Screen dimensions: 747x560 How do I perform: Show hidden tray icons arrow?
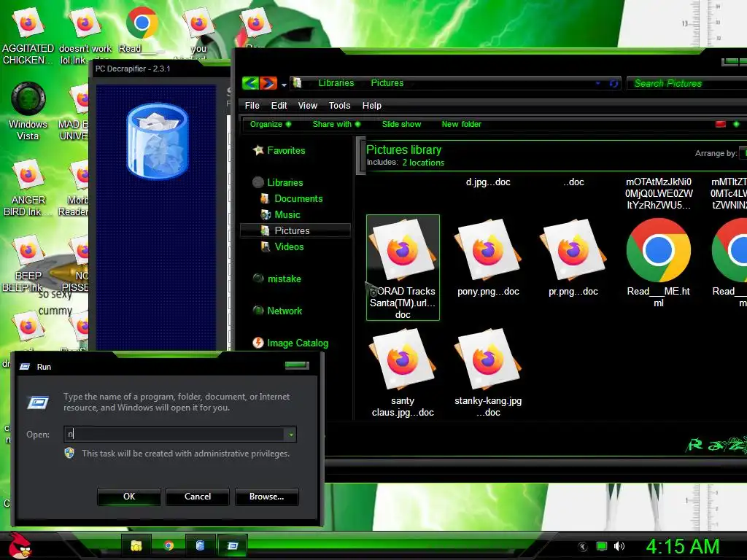[x=583, y=546]
